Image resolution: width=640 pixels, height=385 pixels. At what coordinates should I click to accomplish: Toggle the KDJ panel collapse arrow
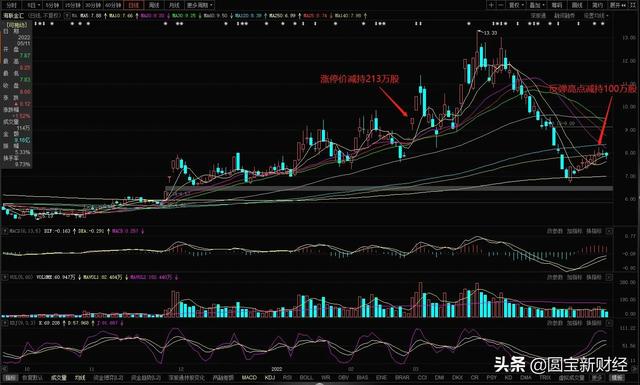click(5, 323)
